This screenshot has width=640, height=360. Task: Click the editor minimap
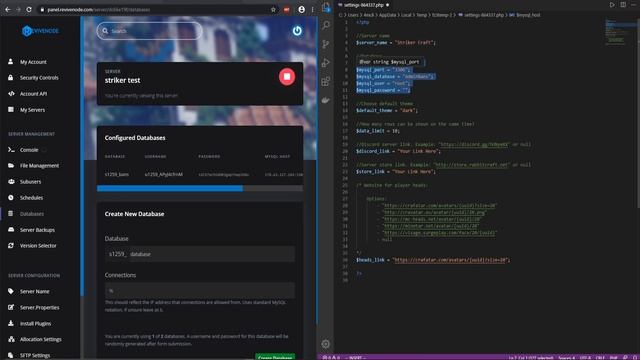click(620, 33)
